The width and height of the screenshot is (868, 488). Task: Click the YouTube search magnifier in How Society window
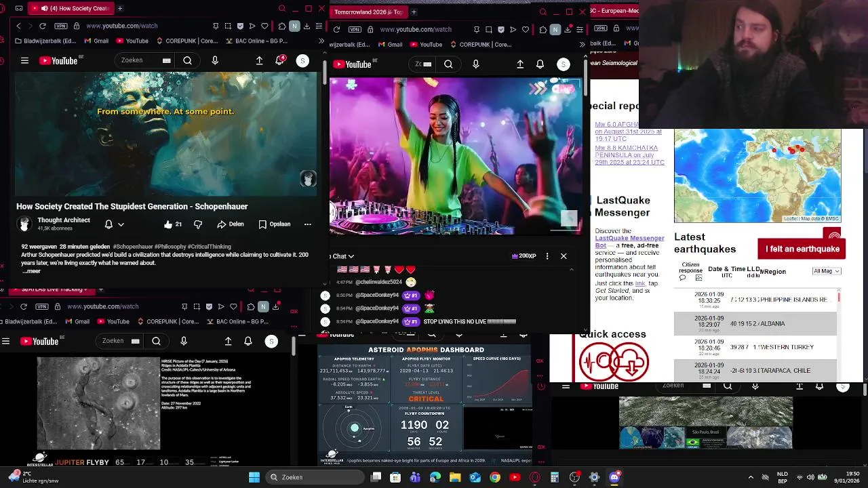click(x=187, y=60)
